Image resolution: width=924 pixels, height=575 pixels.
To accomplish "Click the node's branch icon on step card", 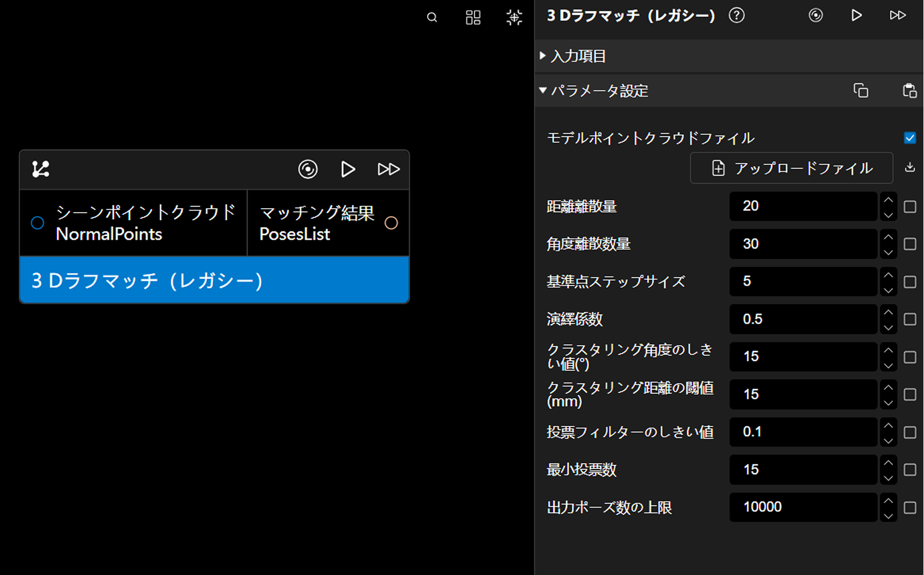I will pos(41,169).
